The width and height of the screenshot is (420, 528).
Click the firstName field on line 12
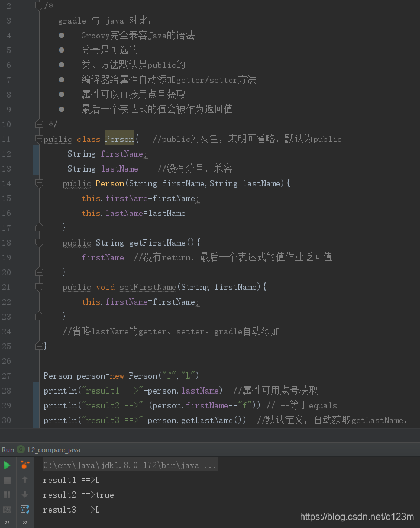click(122, 154)
